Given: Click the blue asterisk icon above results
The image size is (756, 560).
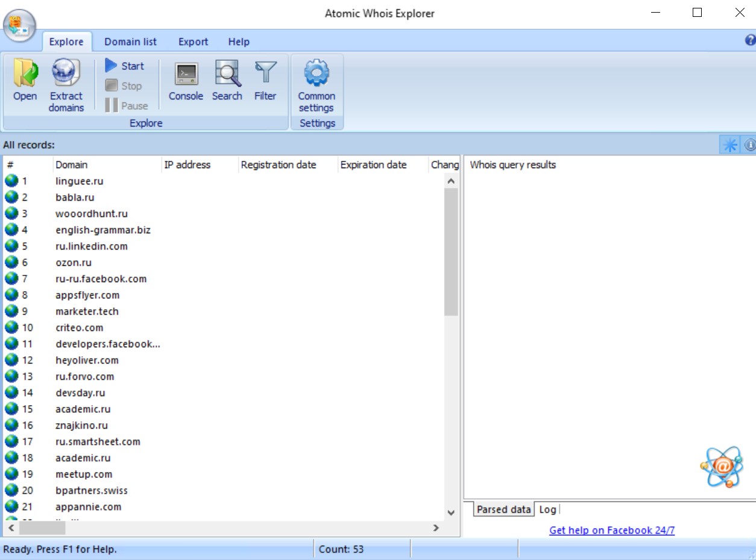Looking at the screenshot, I should tap(729, 144).
